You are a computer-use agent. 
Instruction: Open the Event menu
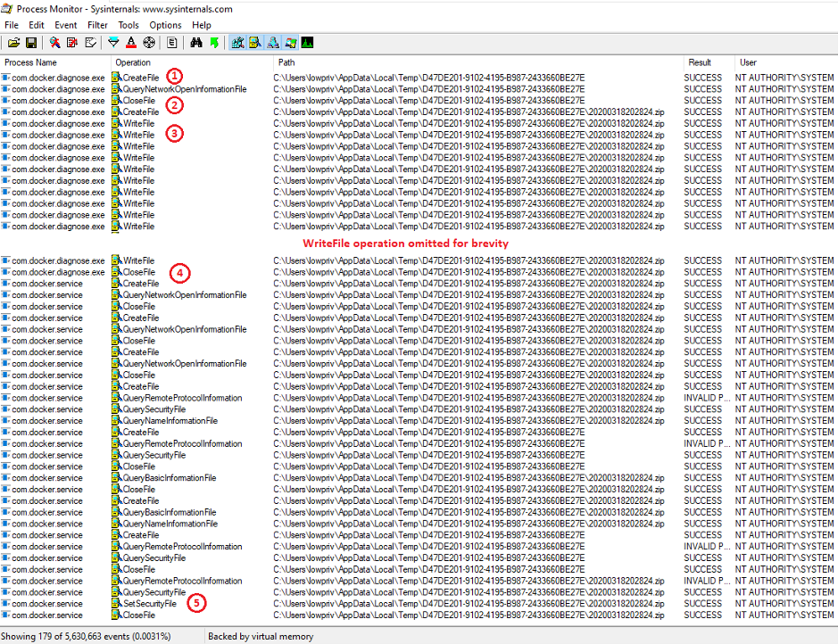(66, 25)
